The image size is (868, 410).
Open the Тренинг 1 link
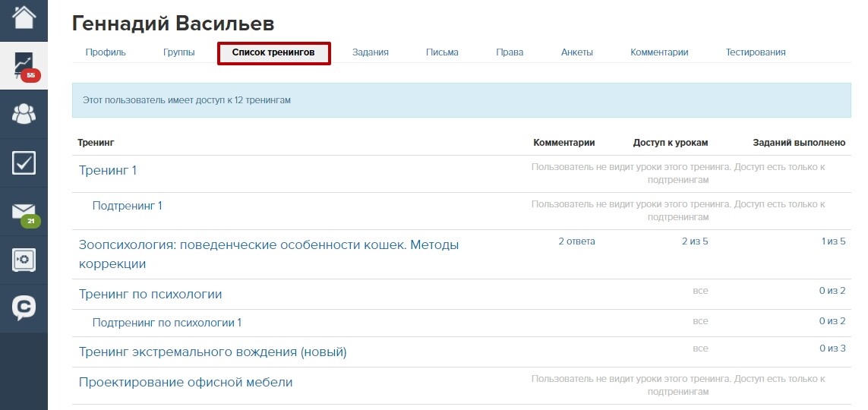(107, 170)
